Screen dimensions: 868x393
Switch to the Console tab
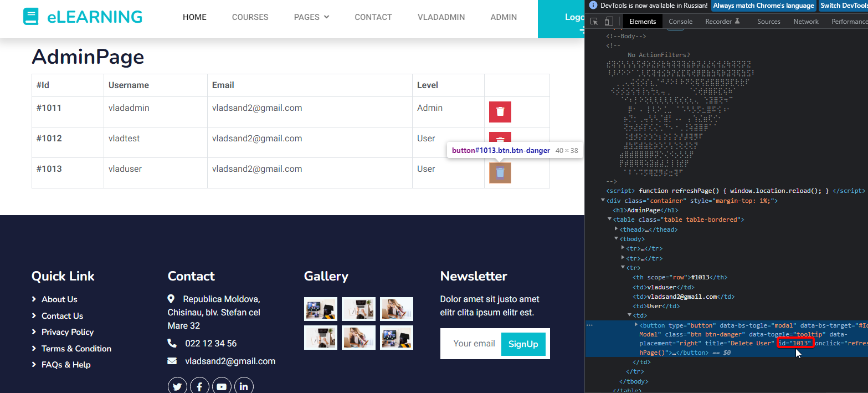tap(680, 22)
